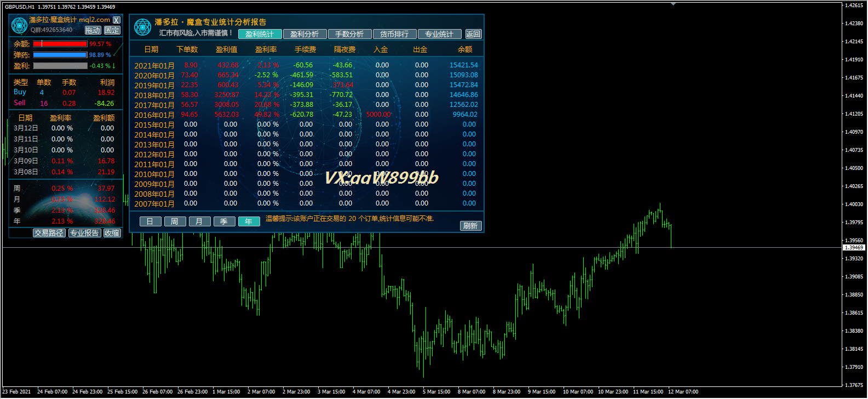Screen dimensions: 868x399
Task: Click the 出金 column header
Action: (420, 49)
